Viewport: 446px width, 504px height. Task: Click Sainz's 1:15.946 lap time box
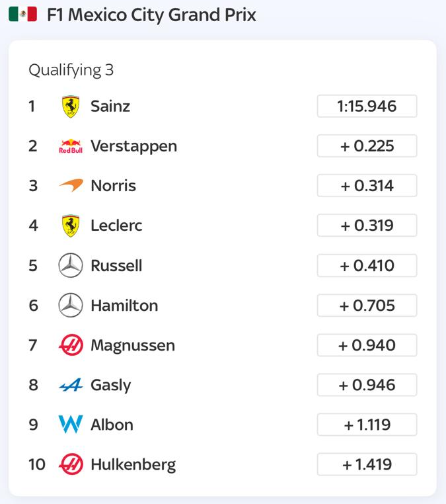coord(367,106)
